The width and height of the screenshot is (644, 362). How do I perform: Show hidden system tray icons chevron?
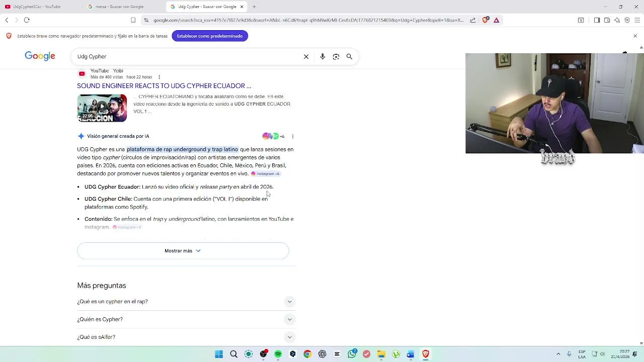click(x=558, y=354)
